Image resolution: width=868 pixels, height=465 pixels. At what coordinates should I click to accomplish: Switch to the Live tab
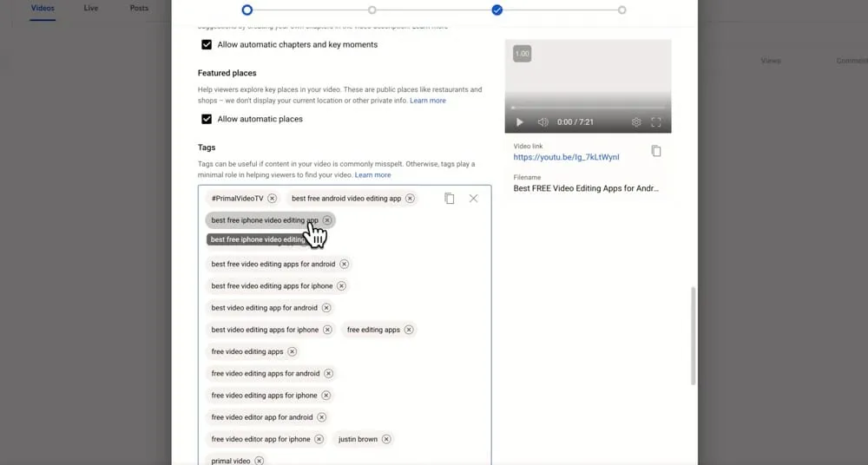90,9
